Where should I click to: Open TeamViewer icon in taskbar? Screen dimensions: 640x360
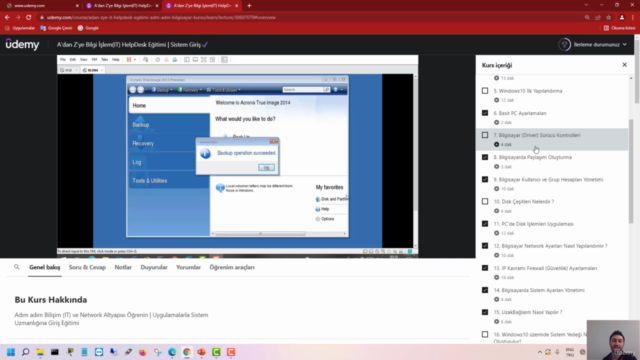pos(99,352)
